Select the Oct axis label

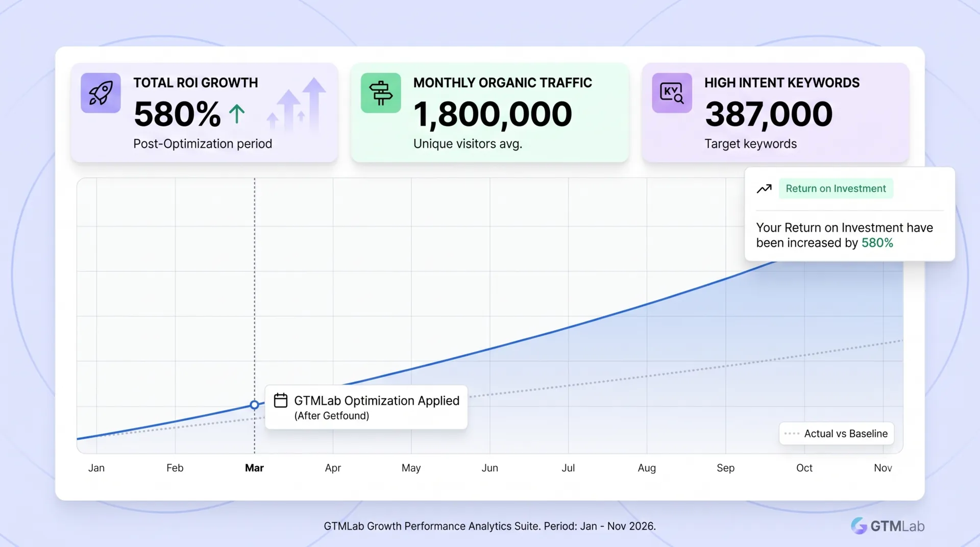point(804,468)
